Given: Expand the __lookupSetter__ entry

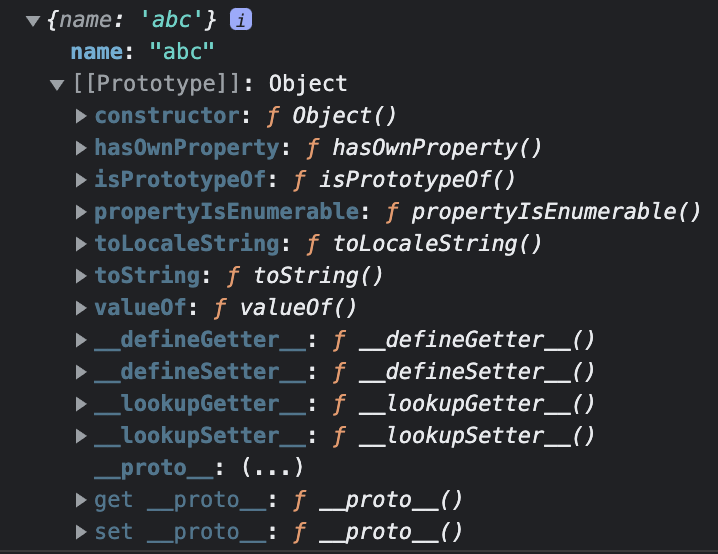Looking at the screenshot, I should pyautogui.click(x=81, y=436).
